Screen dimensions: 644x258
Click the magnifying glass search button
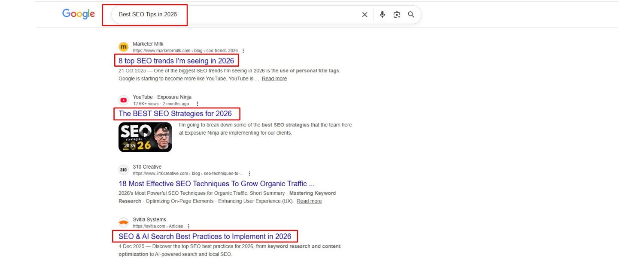[411, 15]
